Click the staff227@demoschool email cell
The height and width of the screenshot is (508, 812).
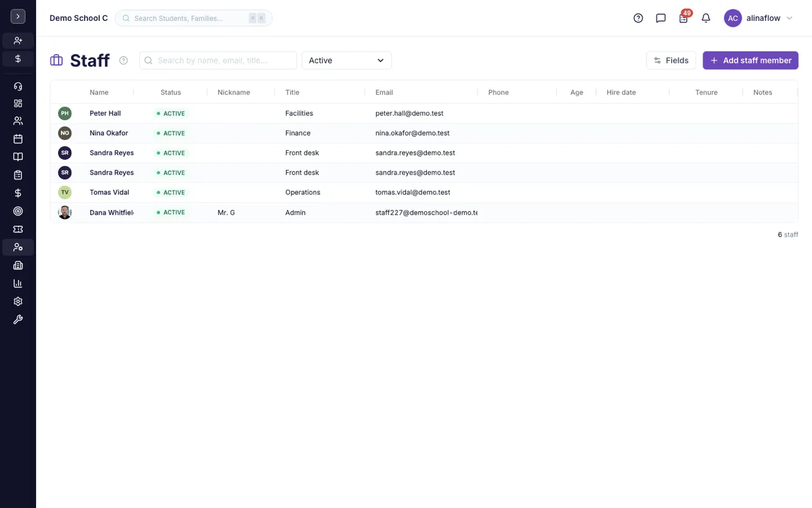click(426, 212)
